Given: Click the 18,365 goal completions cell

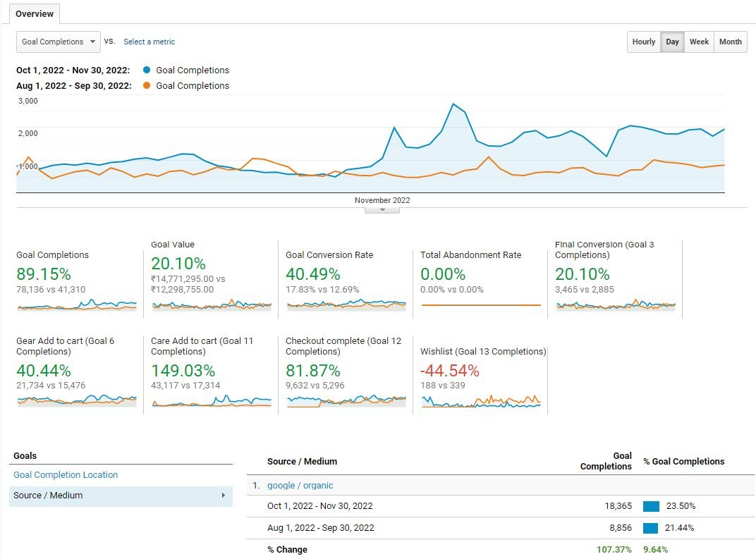Looking at the screenshot, I should [618, 506].
